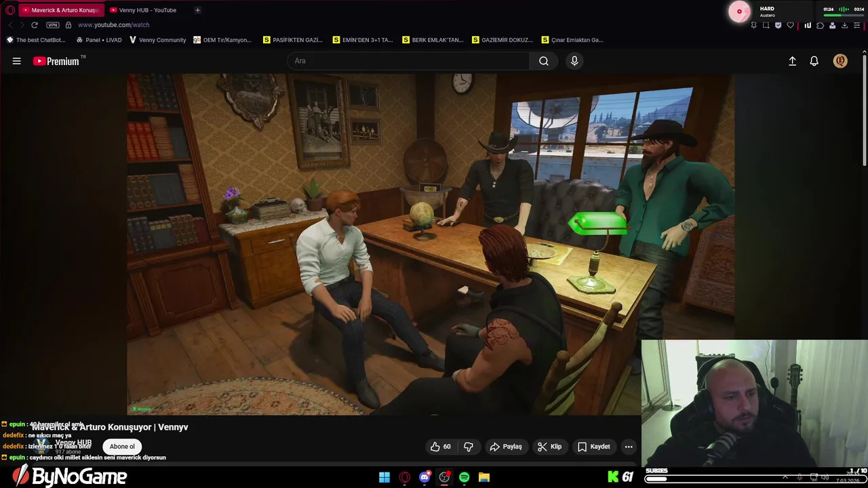Dislike the video
This screenshot has width=868, height=488.
(469, 447)
